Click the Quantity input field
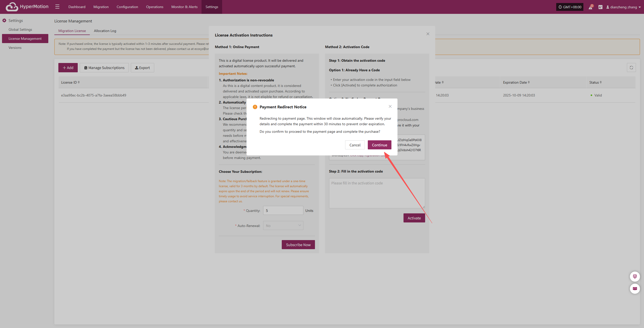This screenshot has height=328, width=644. coord(283,210)
